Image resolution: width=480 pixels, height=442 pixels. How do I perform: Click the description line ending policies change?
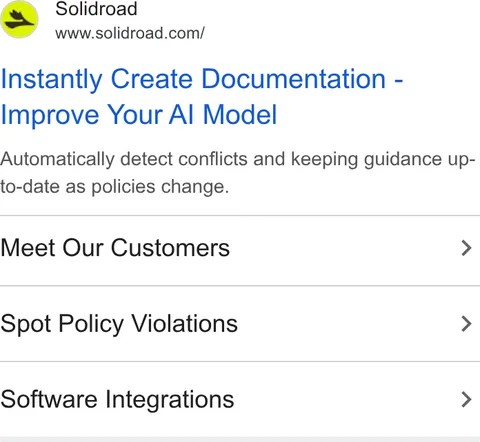tap(114, 186)
